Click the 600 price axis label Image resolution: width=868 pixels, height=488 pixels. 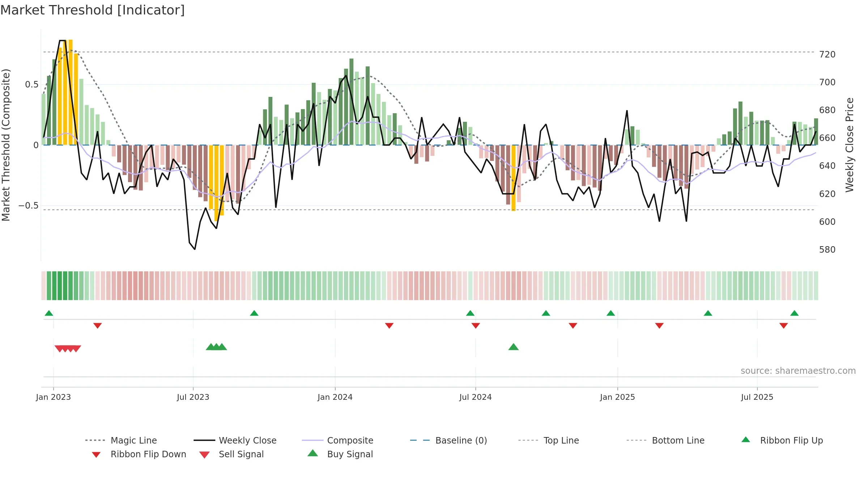(x=827, y=222)
